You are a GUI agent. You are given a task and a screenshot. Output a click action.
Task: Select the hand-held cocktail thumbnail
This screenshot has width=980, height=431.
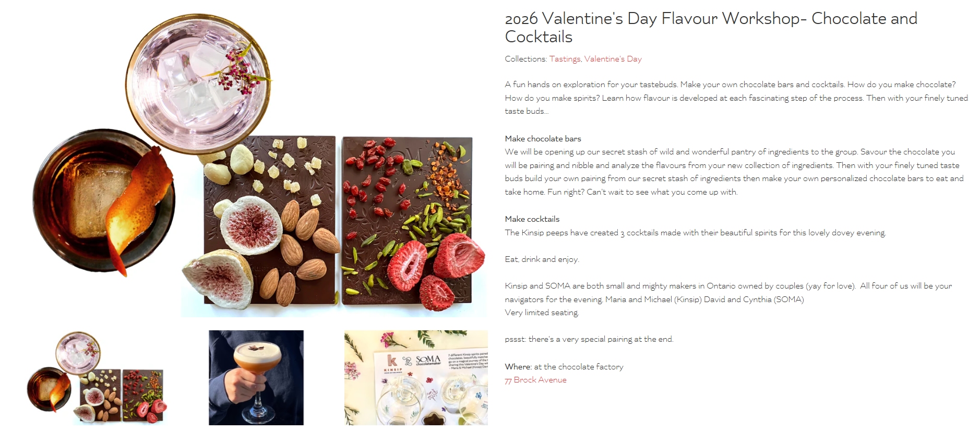point(256,377)
